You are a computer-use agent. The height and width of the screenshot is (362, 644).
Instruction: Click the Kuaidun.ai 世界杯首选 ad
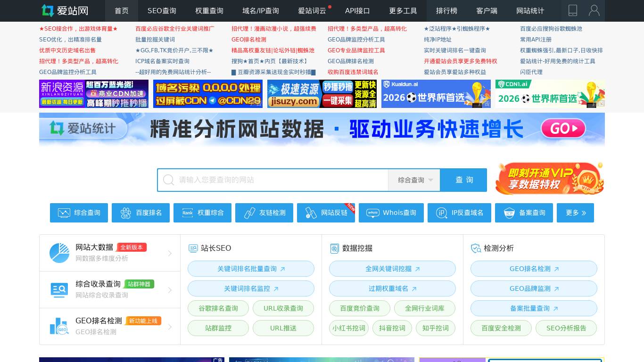(436, 94)
